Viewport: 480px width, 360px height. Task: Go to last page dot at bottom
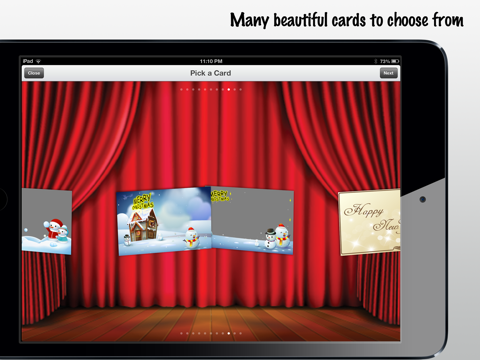(x=241, y=333)
